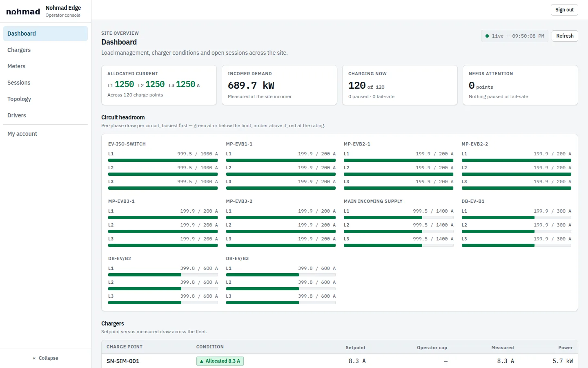Click the Needs Attention 0 points card
This screenshot has height=368, width=588.
tap(520, 85)
